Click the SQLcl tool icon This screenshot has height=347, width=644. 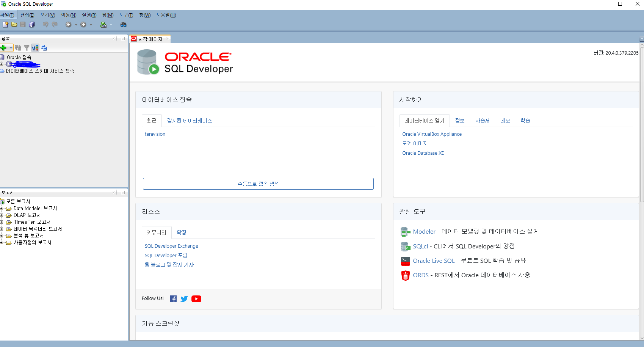click(406, 247)
